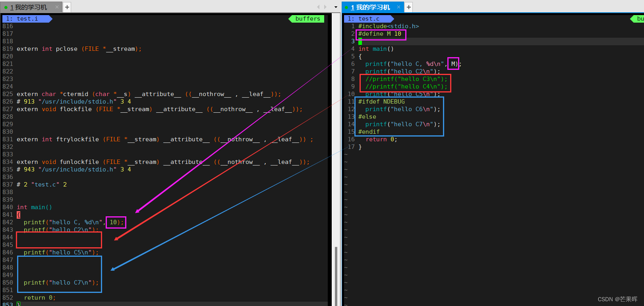
Task: Click the red opening brace on line 841
Action: point(19,215)
